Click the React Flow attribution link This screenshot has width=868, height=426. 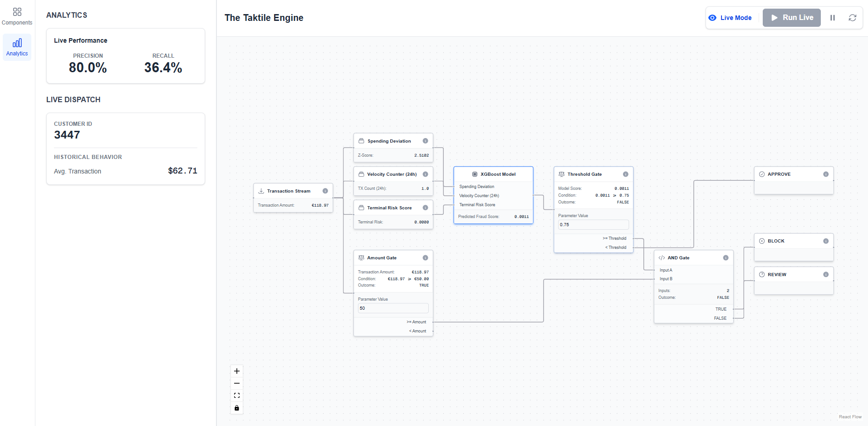pyautogui.click(x=850, y=417)
